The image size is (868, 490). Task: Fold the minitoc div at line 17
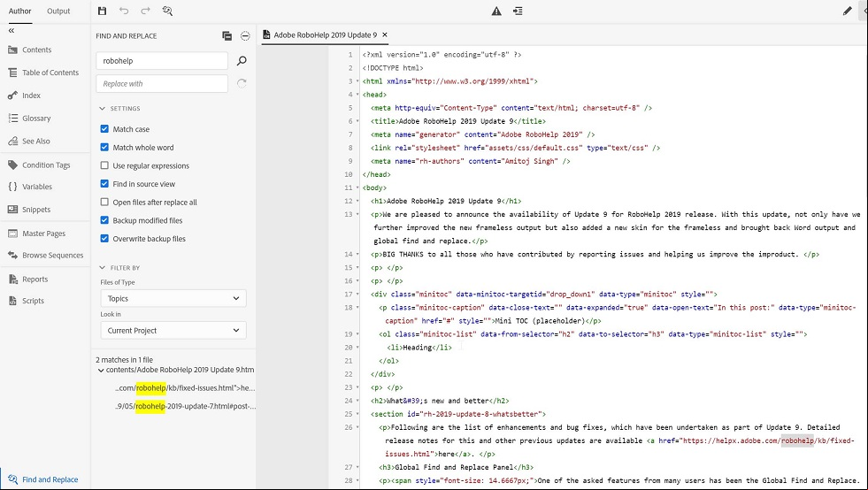click(357, 295)
